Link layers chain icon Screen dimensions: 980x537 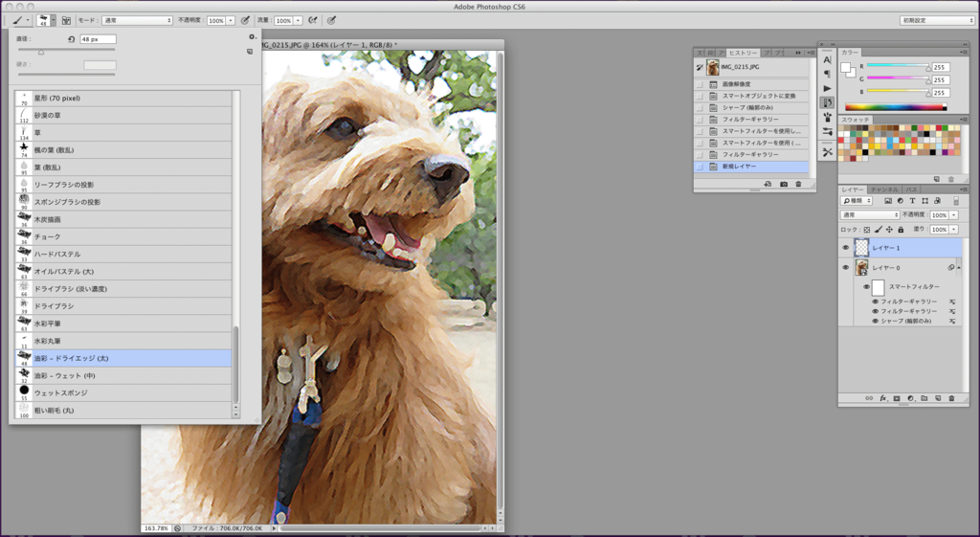point(869,398)
